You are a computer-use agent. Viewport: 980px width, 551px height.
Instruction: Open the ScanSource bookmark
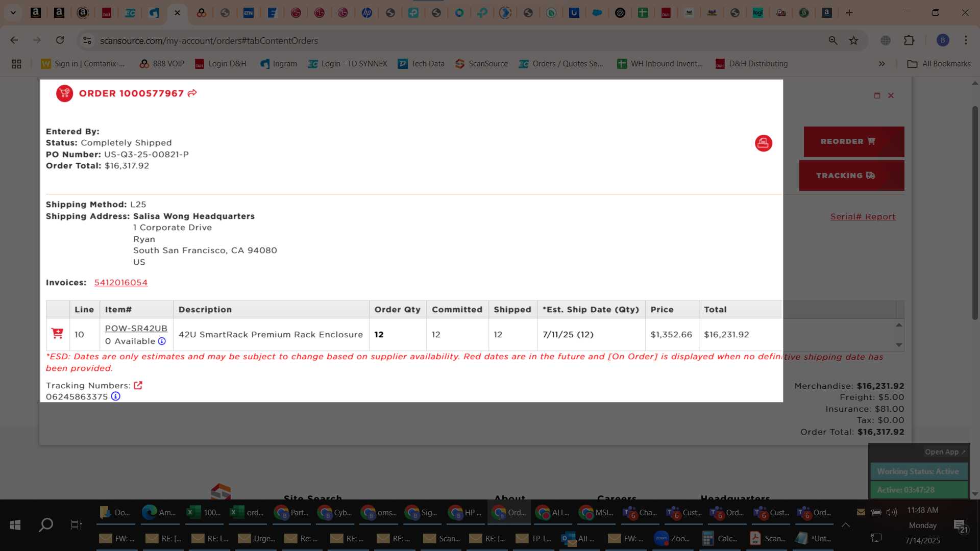click(x=481, y=64)
